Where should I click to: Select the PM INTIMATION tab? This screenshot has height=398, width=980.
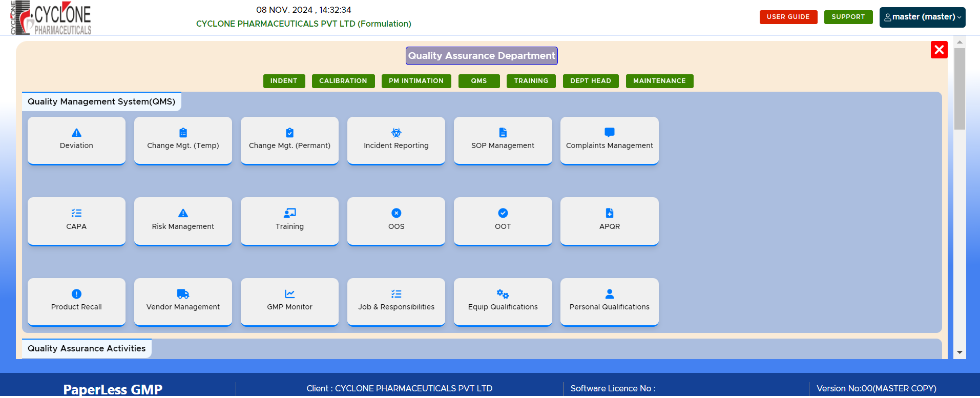(416, 81)
